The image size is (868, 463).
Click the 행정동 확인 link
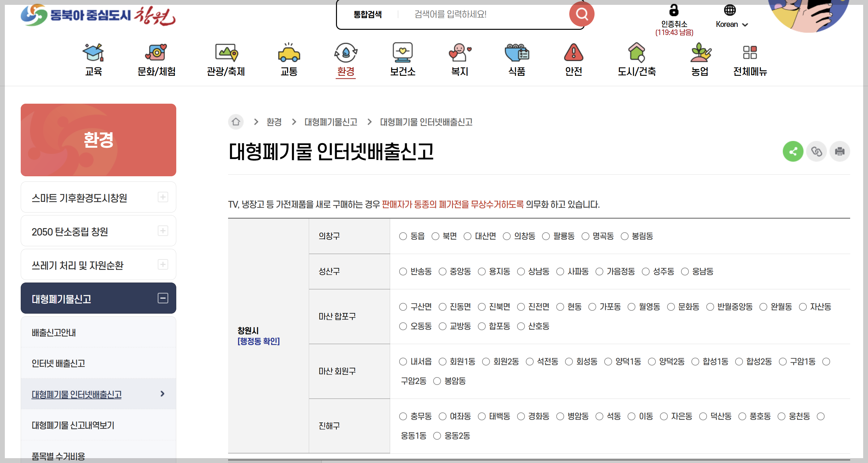(x=259, y=341)
